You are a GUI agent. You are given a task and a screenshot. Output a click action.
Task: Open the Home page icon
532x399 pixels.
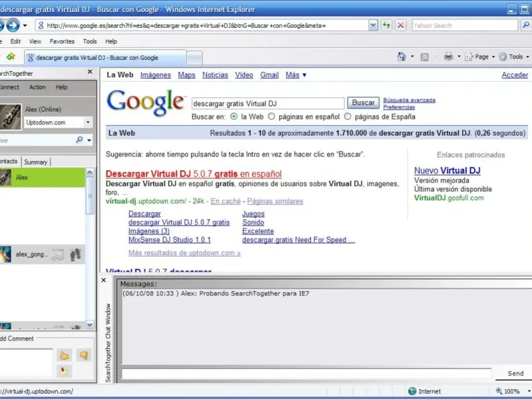(x=402, y=57)
